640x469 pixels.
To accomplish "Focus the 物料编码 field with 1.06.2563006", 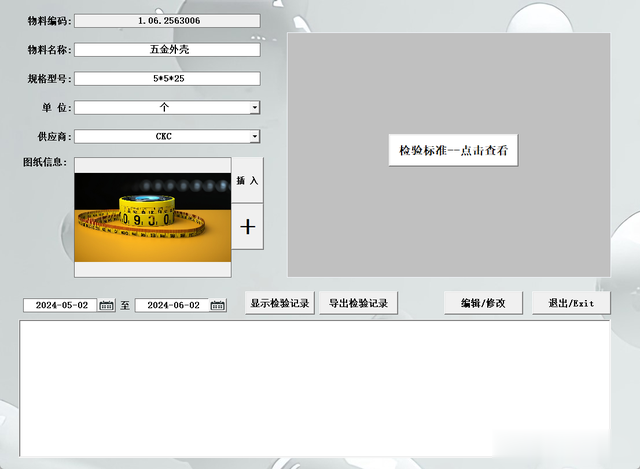I will coord(167,21).
